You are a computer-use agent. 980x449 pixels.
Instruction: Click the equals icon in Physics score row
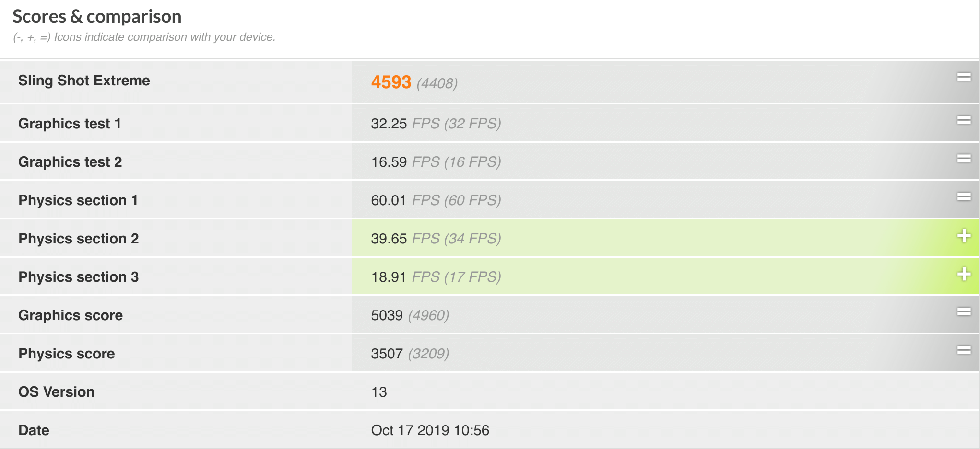tap(964, 350)
